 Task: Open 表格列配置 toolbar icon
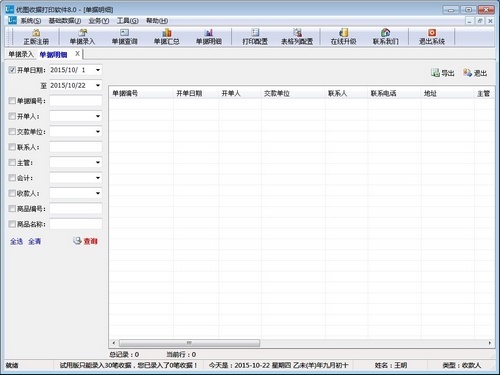click(297, 37)
